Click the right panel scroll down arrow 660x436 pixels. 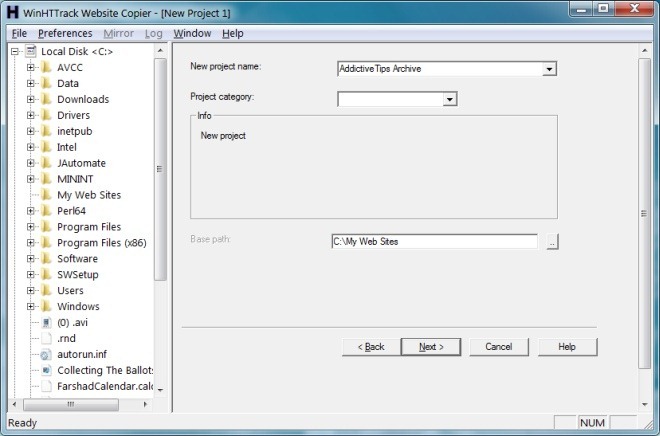pos(645,404)
